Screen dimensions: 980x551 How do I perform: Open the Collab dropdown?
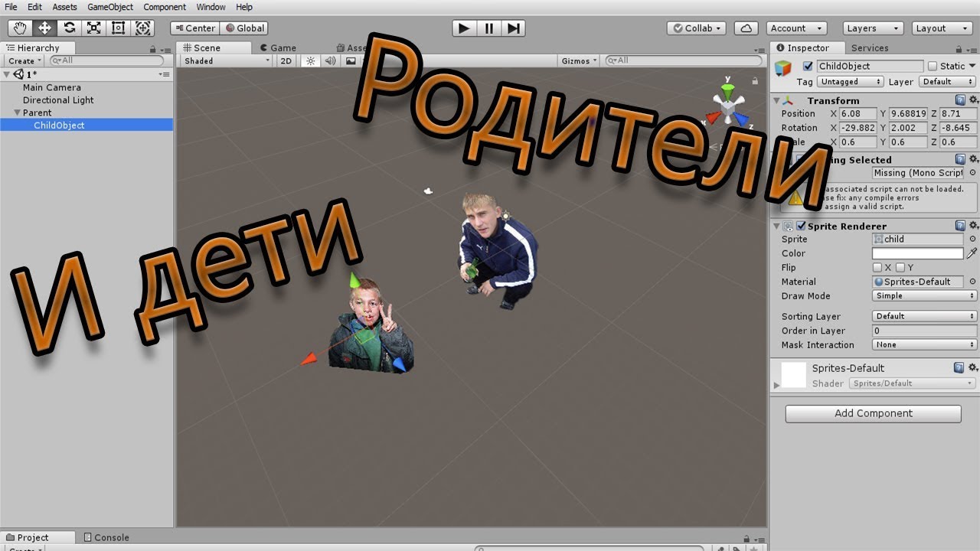pos(696,28)
